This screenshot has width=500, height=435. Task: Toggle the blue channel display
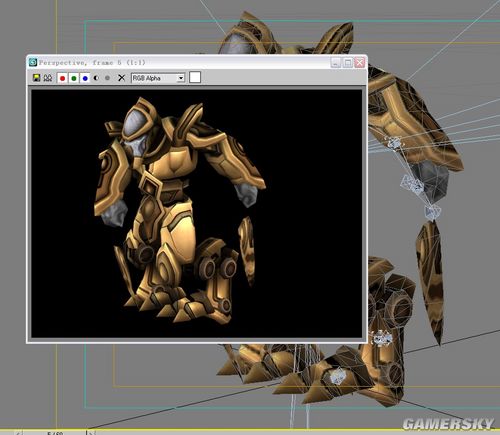(85, 78)
